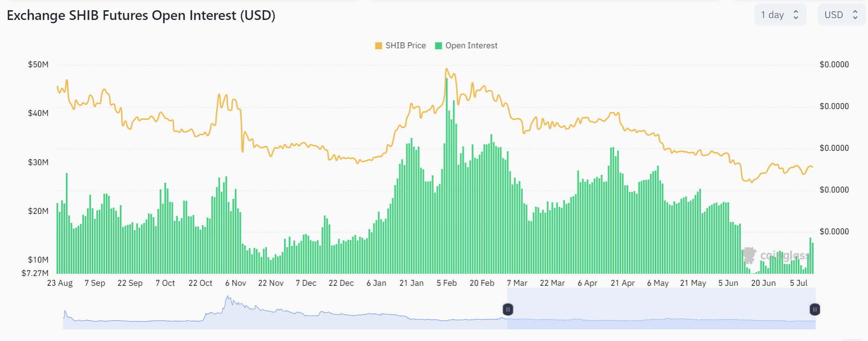Click the up-down arrows beside USD

(855, 15)
